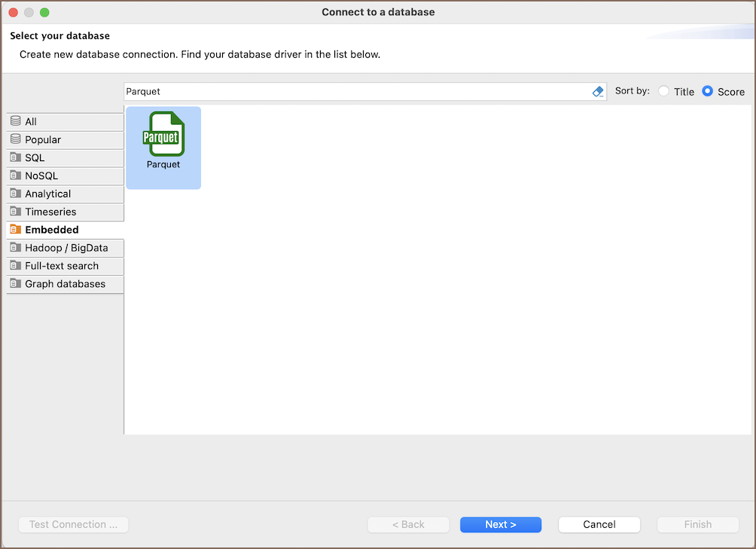This screenshot has width=756, height=549.
Task: Click inside the Parquet search field
Action: coord(354,91)
